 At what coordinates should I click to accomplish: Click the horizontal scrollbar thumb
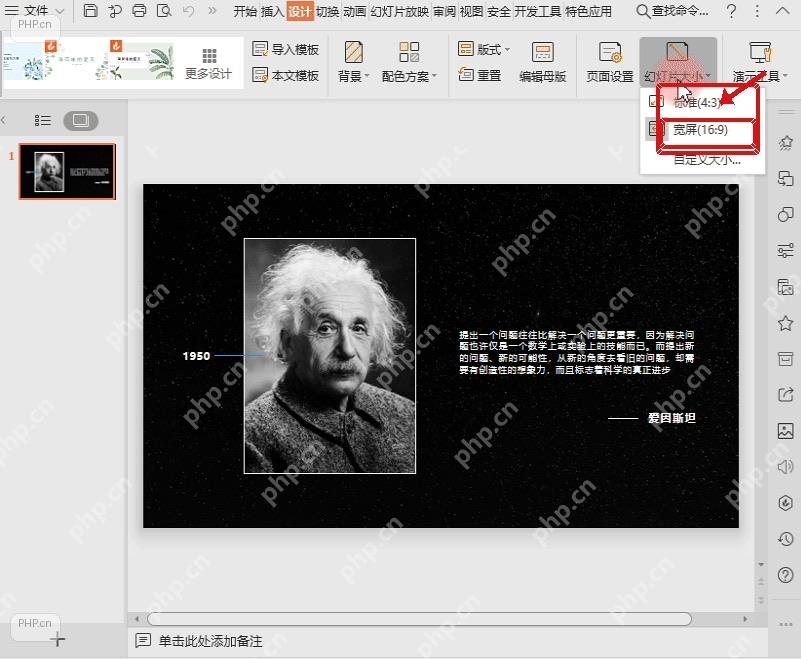tap(419, 619)
